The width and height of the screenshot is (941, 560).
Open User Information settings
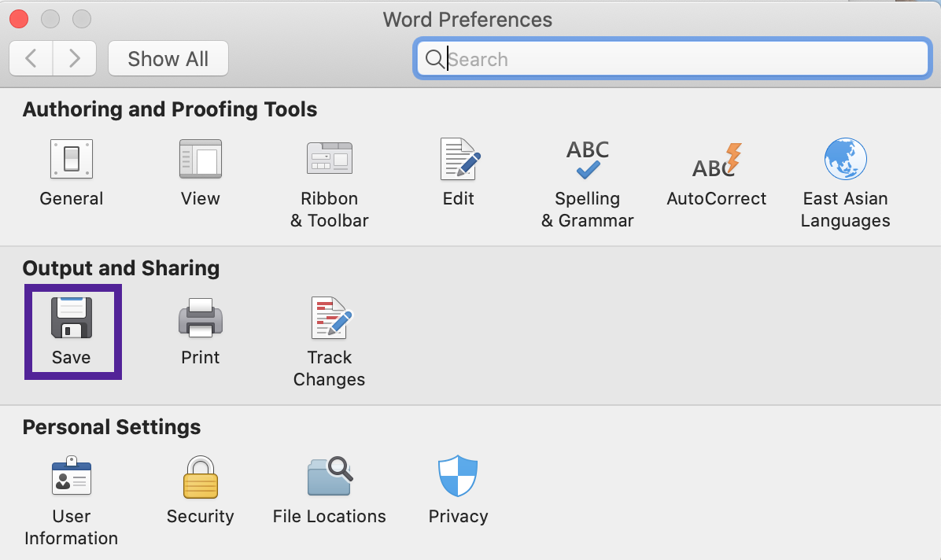pos(72,502)
